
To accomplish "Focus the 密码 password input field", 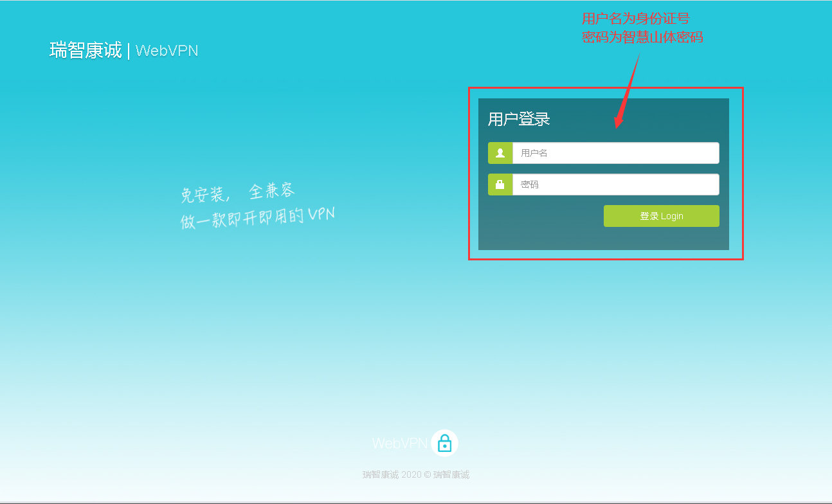I will click(x=615, y=184).
